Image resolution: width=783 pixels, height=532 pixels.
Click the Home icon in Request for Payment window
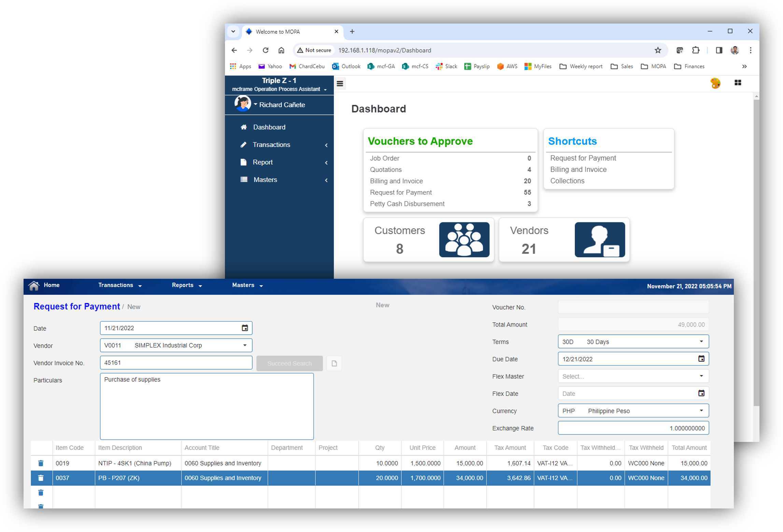tap(34, 285)
